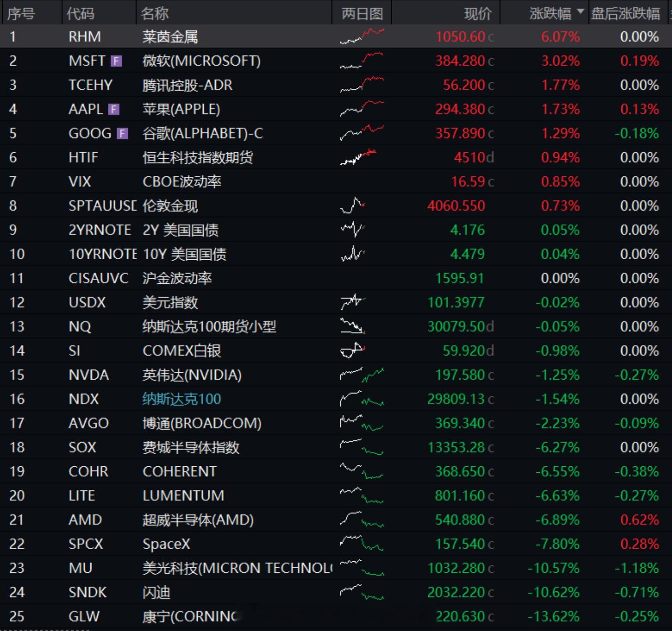Select the USDX ticker code
This screenshot has height=631, width=672.
[x=87, y=302]
